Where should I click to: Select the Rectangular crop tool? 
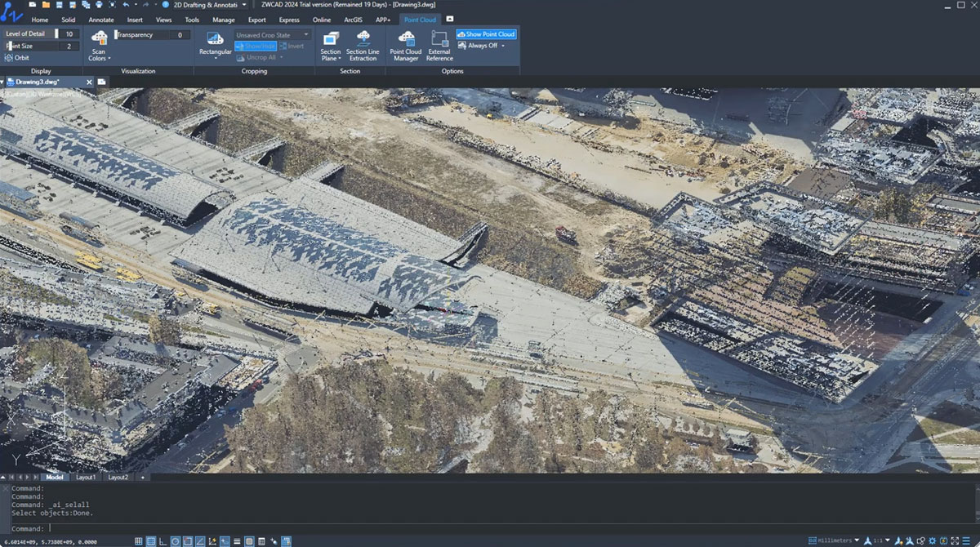point(215,44)
